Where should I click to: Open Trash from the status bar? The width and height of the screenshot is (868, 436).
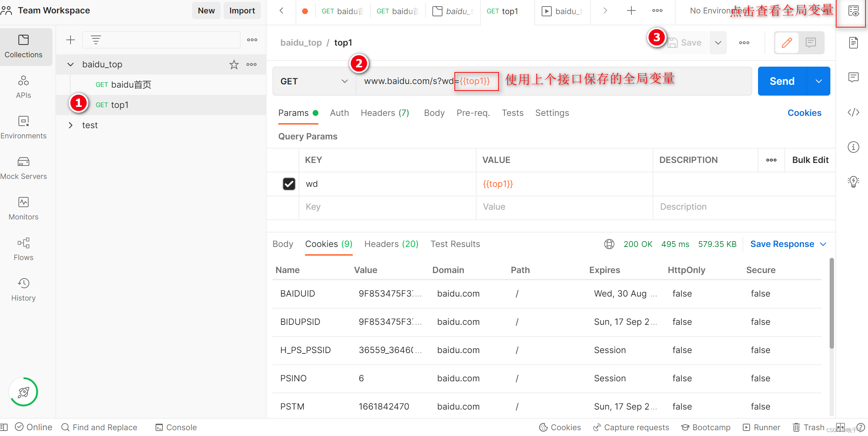click(809, 427)
